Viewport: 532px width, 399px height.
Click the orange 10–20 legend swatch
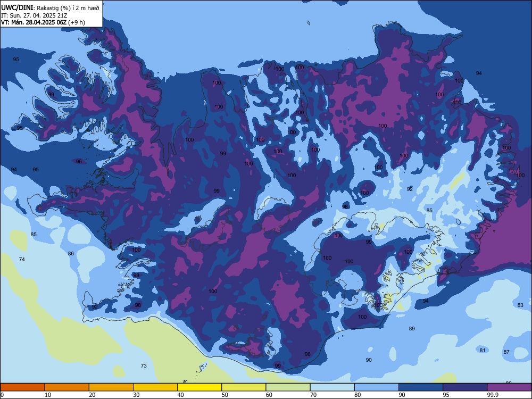pos(67,387)
